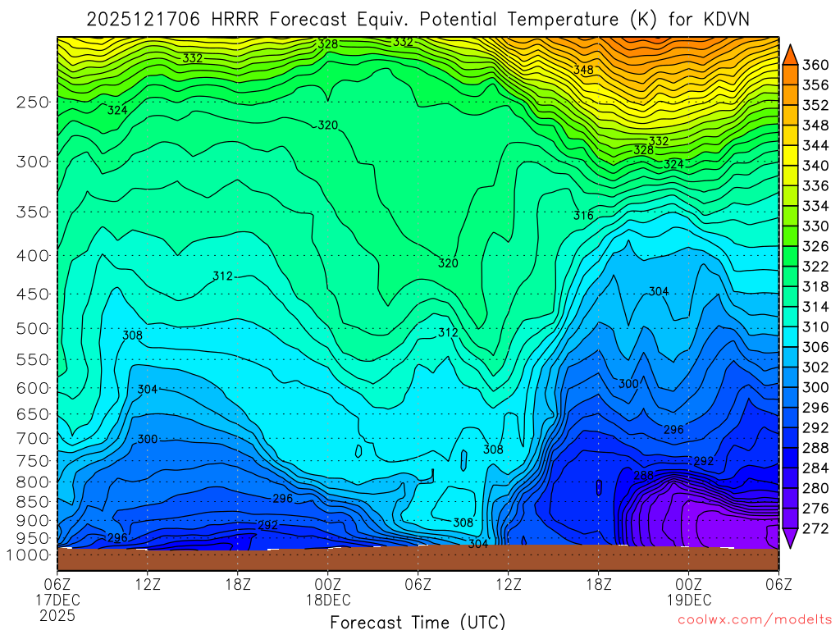Select the 650 pressure level label
Image resolution: width=840 pixels, height=630 pixels.
click(x=33, y=414)
